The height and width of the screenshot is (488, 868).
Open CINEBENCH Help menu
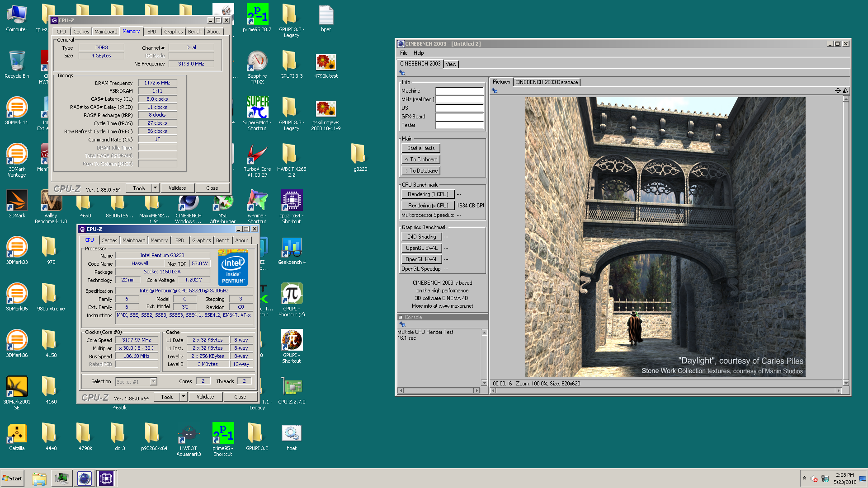pyautogui.click(x=419, y=53)
